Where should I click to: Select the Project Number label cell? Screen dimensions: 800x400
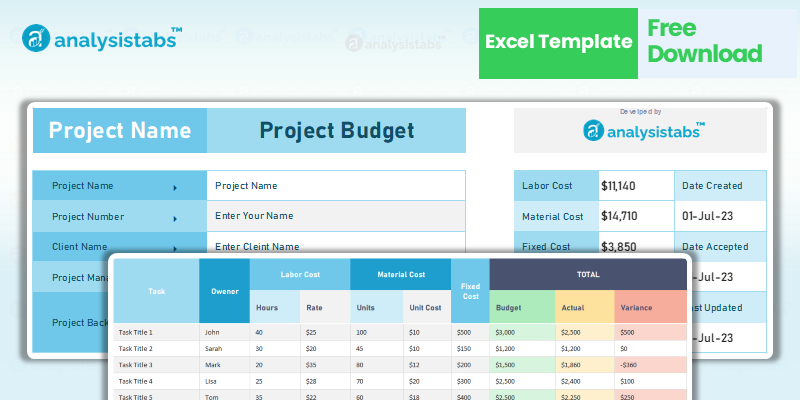pyautogui.click(x=120, y=216)
